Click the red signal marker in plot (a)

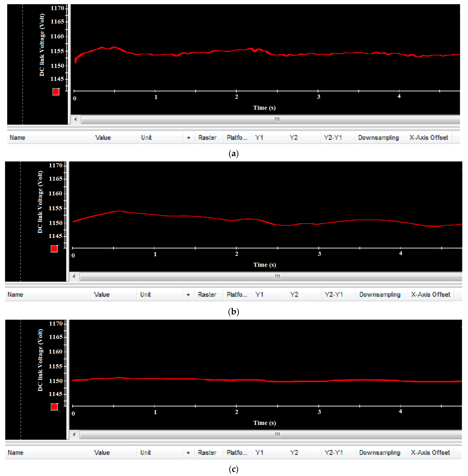(56, 92)
